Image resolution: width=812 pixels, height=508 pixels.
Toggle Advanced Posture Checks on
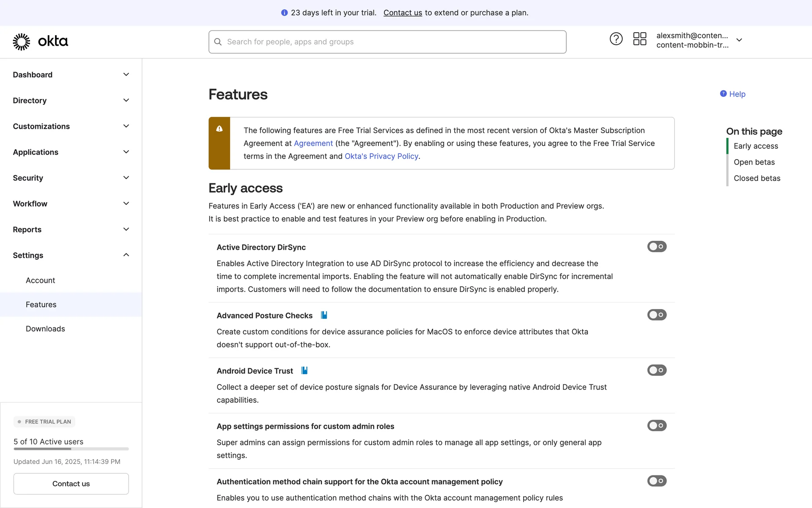click(x=656, y=315)
